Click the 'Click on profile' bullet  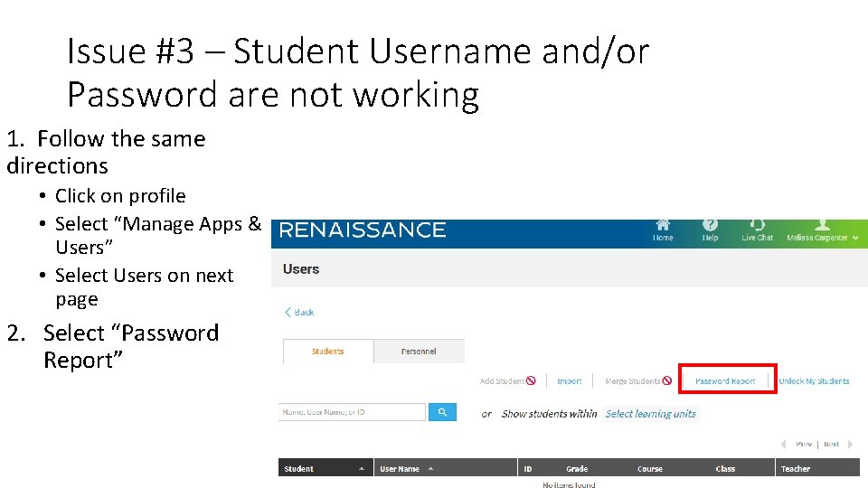click(120, 196)
